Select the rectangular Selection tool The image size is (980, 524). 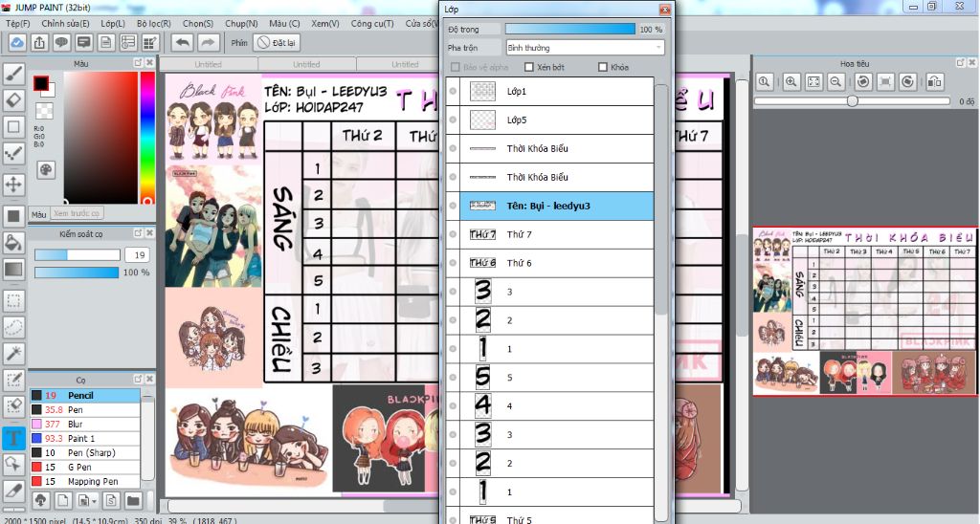tap(13, 300)
